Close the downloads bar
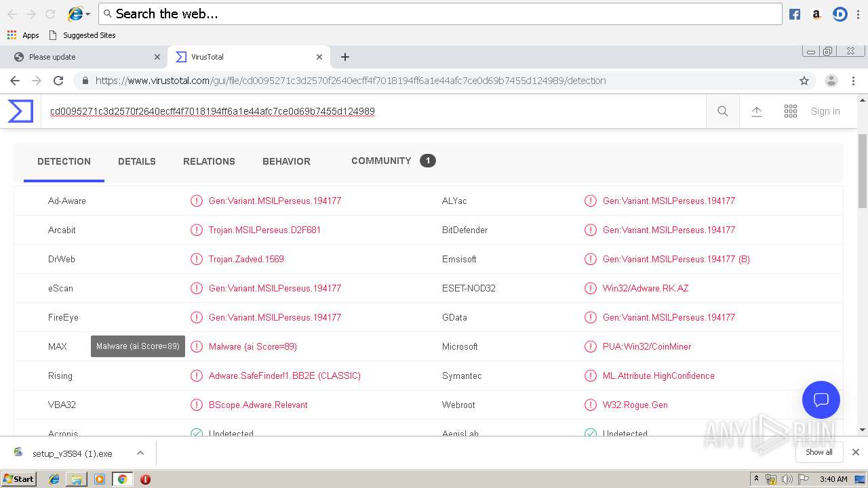This screenshot has height=488, width=868. 856,452
